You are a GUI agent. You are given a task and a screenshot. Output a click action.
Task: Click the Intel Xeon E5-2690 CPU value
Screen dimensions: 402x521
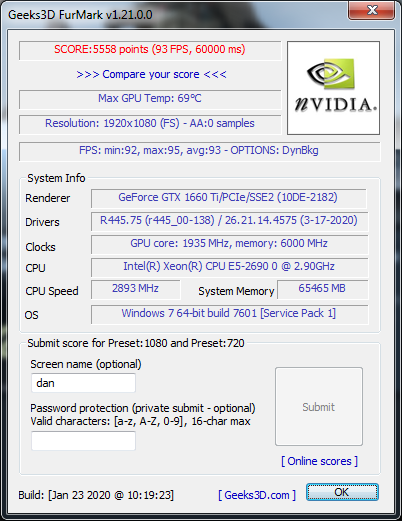click(x=229, y=267)
